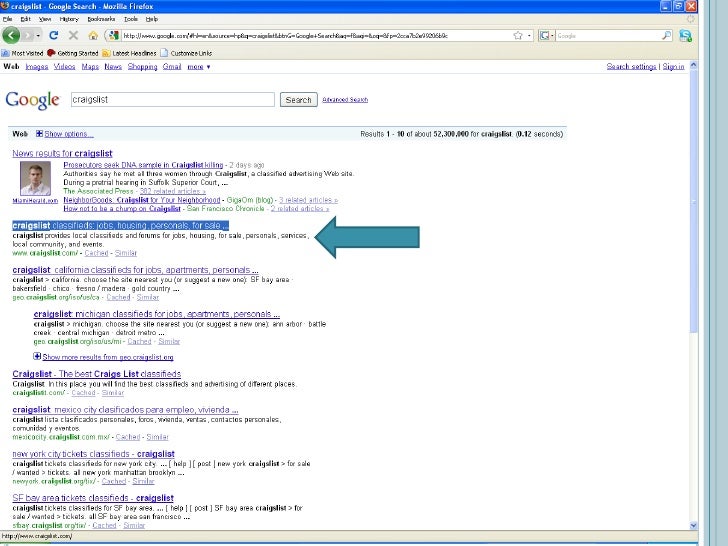728x546 pixels.
Task: Open the Most Visited bookmarks folder
Action: (x=22, y=53)
